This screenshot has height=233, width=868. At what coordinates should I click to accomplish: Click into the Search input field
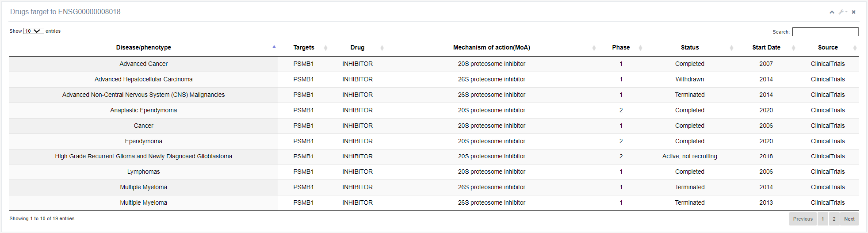point(825,32)
